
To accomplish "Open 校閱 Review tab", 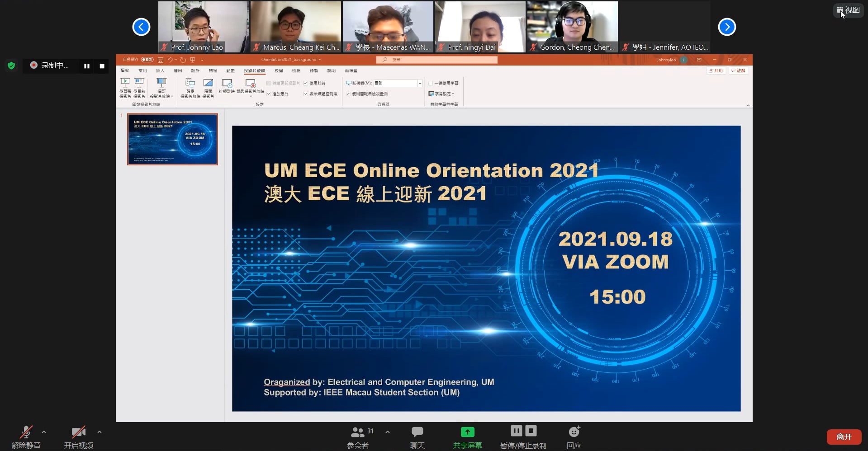I will pos(279,70).
